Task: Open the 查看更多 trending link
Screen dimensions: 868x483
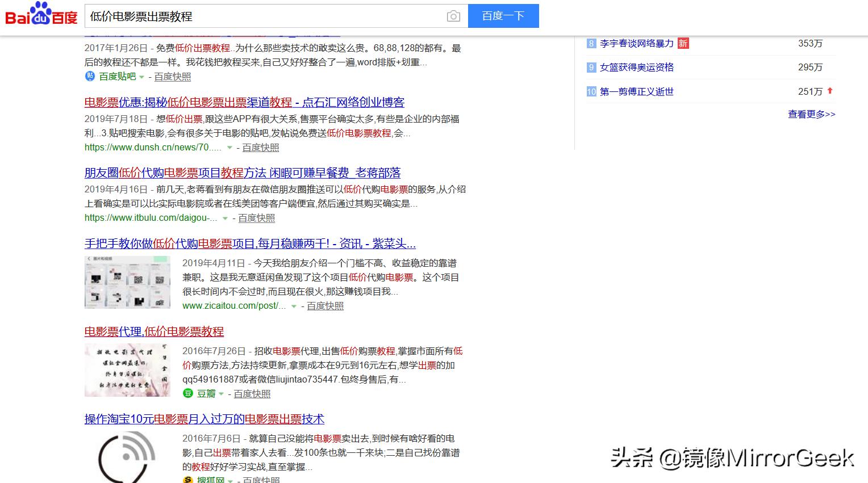Action: [811, 114]
